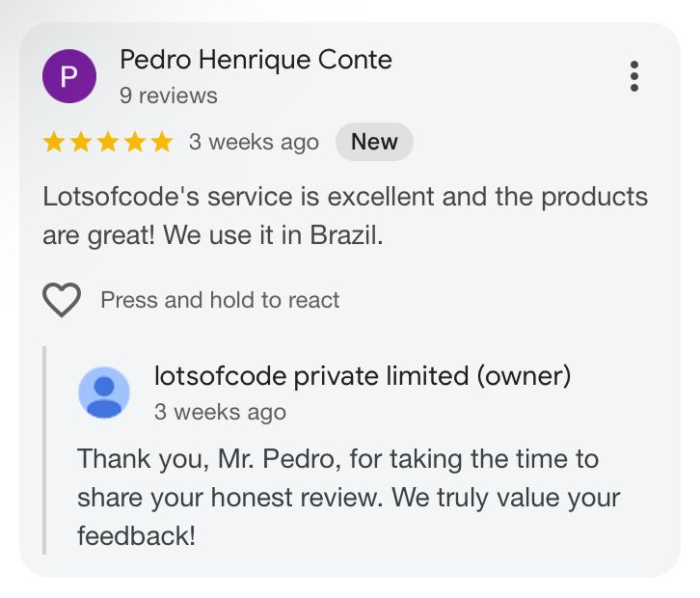Click the vertical bar beside owner reply
Screen dimensions: 700x598
(x=44, y=449)
